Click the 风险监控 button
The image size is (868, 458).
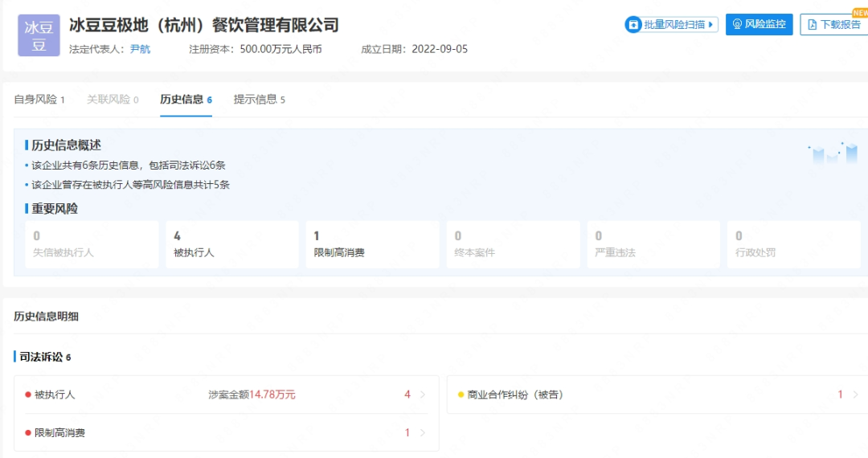coord(759,24)
